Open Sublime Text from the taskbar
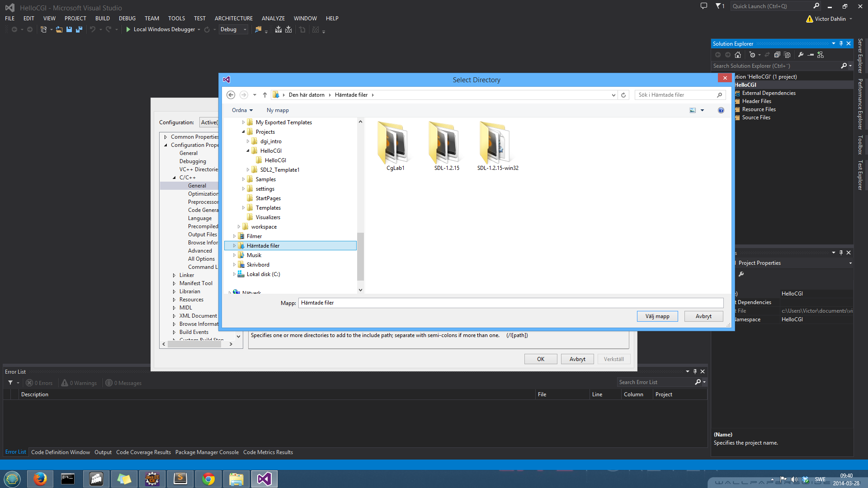Screen dimensions: 868x488 coord(180,479)
